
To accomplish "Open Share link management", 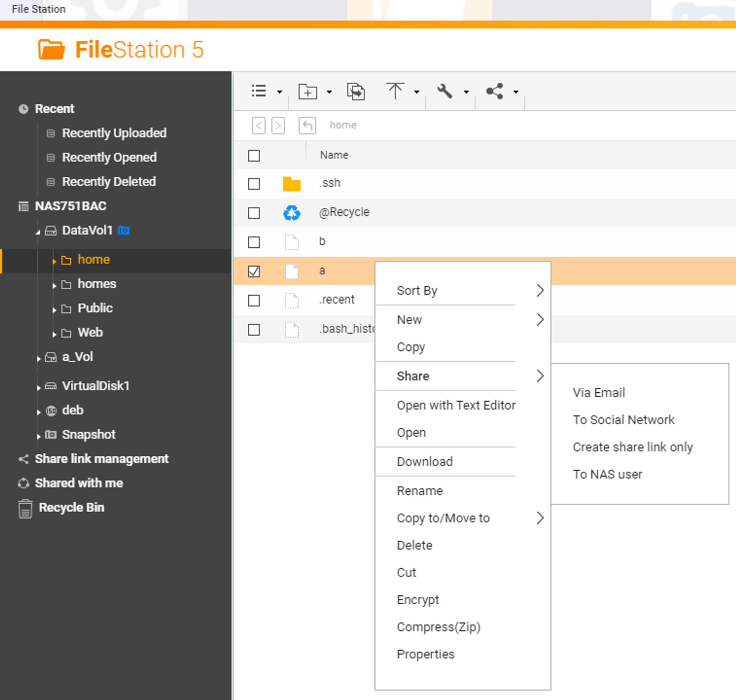I will pos(102,459).
